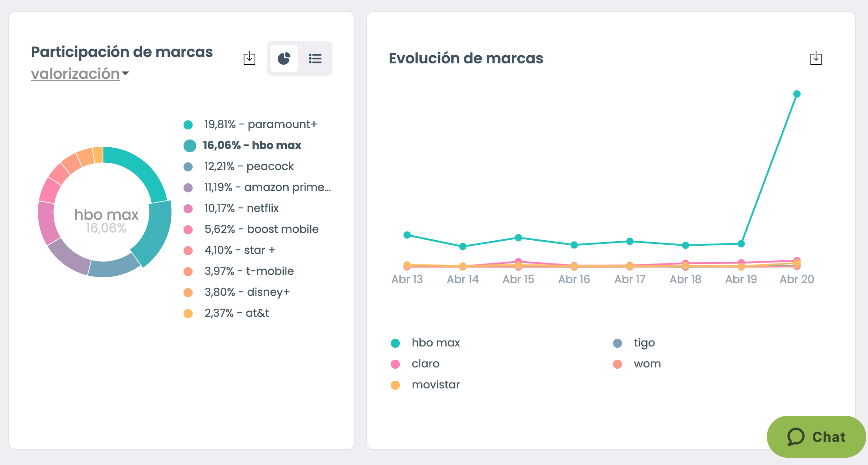Select paramount+ color dot in legend

coord(188,125)
